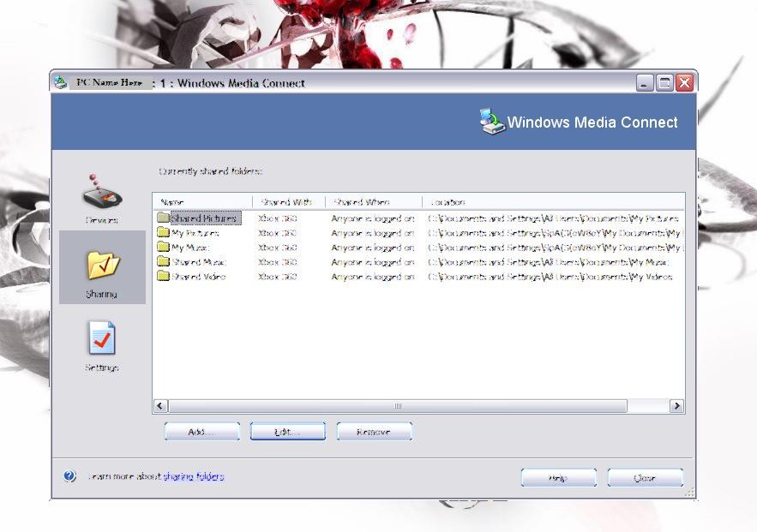Follow the 'sharing folders' link
757x532 pixels.
pyautogui.click(x=194, y=476)
